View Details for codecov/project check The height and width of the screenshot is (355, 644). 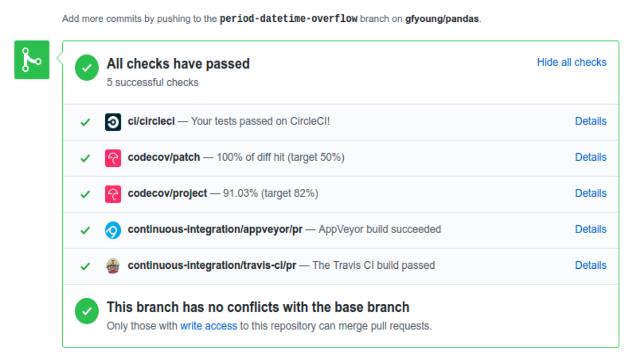[x=590, y=193]
